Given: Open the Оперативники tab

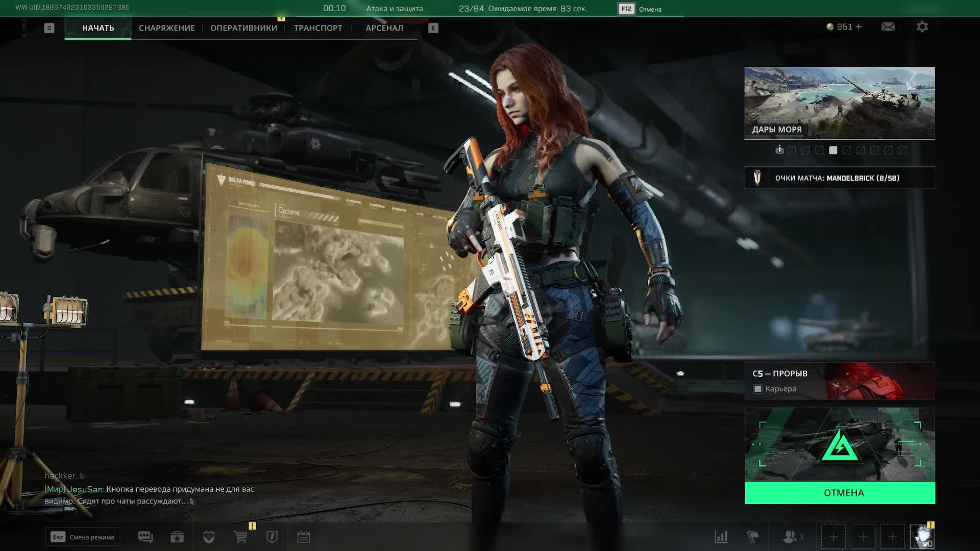Looking at the screenshot, I should pos(244,28).
